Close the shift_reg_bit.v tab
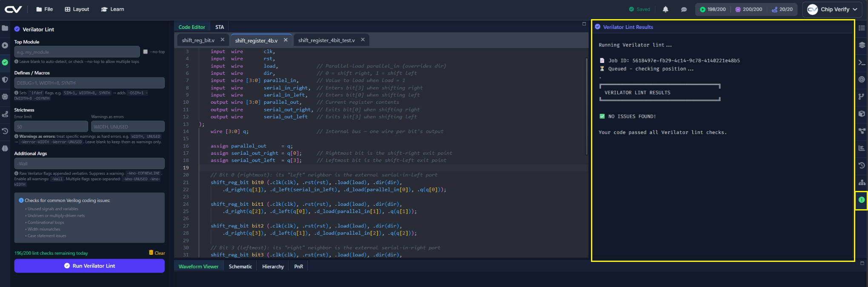The width and height of the screenshot is (868, 287). (223, 40)
